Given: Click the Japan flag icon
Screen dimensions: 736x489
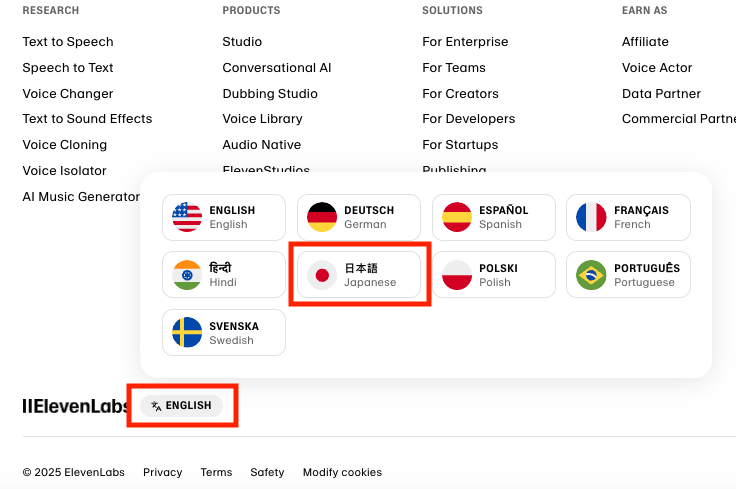Looking at the screenshot, I should [x=322, y=275].
